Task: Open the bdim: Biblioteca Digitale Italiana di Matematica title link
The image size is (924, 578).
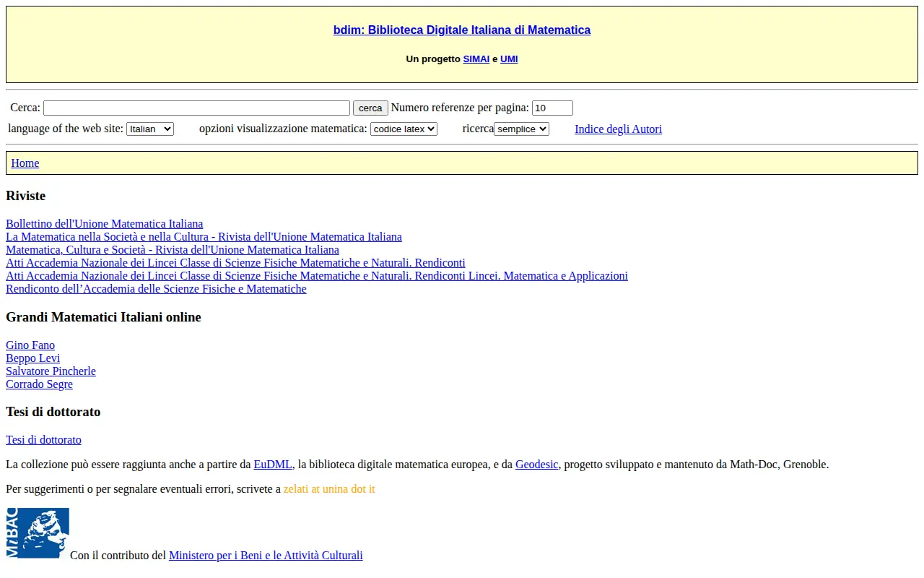Action: coord(462,30)
